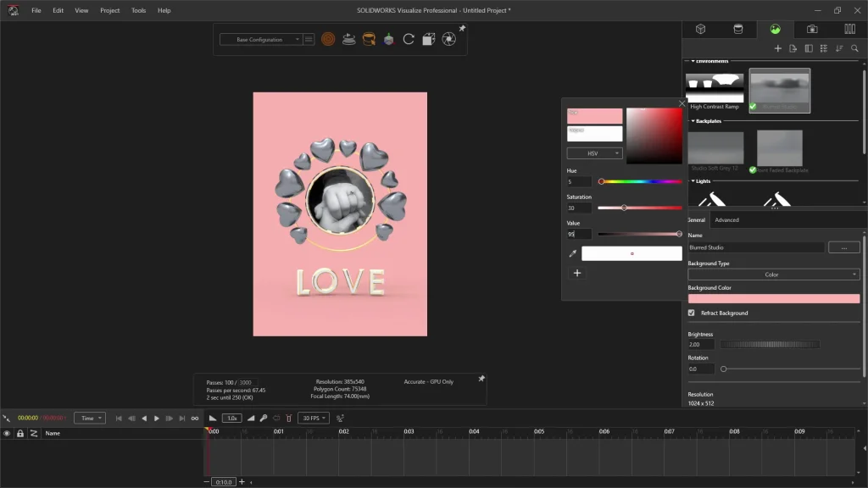Image resolution: width=868 pixels, height=488 pixels.
Task: Open the Appearances tab paint bucket icon
Action: coord(737,29)
